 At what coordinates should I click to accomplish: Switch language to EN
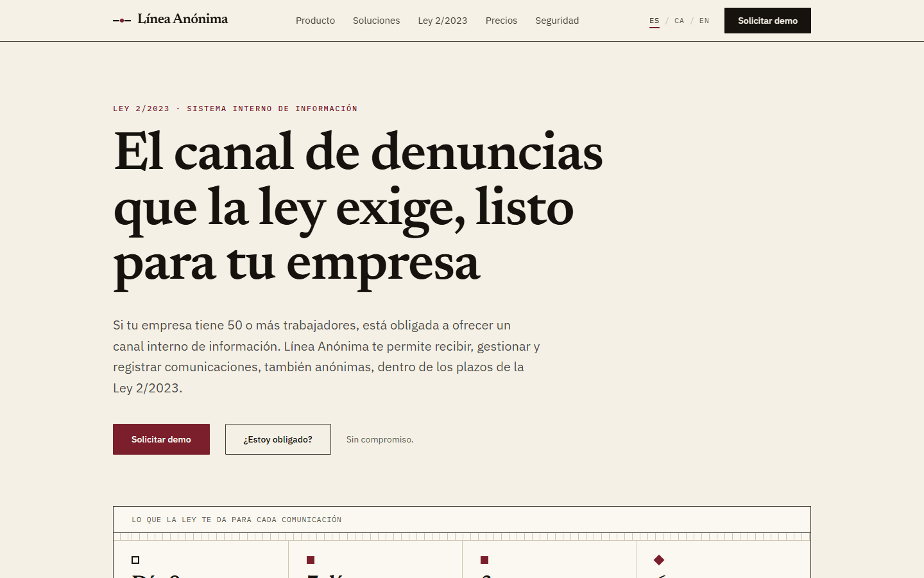click(705, 21)
